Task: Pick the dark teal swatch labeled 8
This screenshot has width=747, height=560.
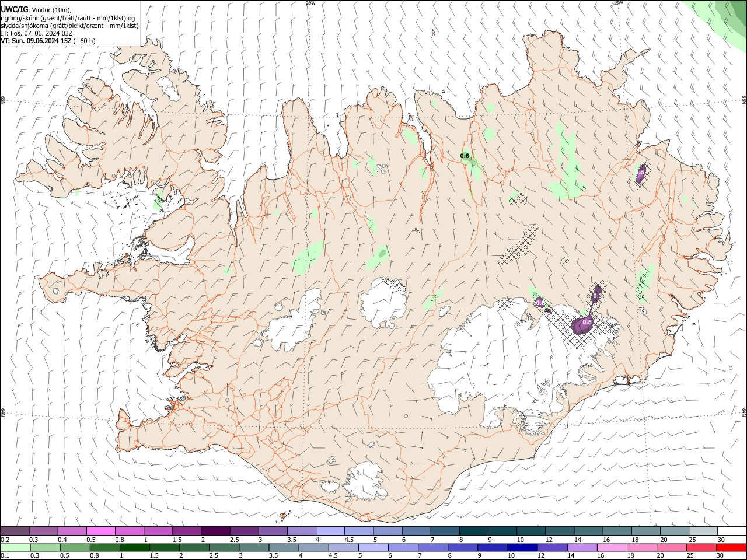Action: point(473,531)
